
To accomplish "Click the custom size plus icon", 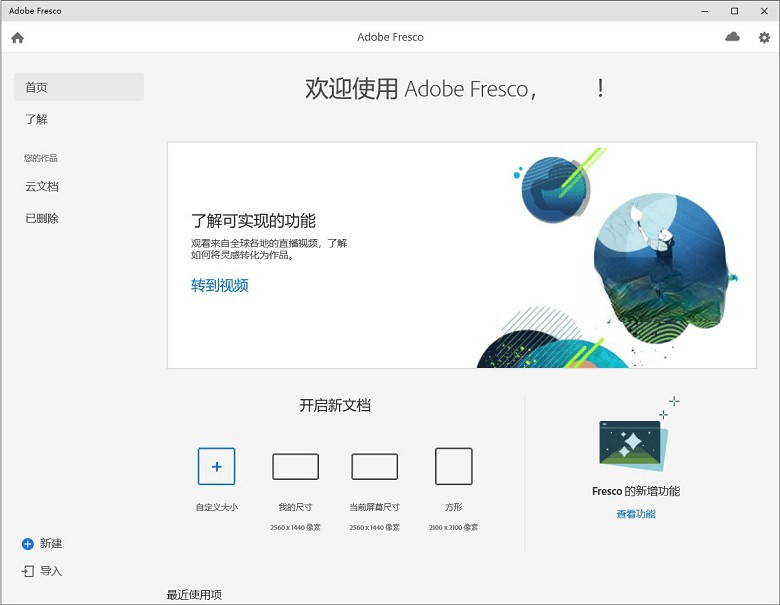I will click(x=216, y=466).
